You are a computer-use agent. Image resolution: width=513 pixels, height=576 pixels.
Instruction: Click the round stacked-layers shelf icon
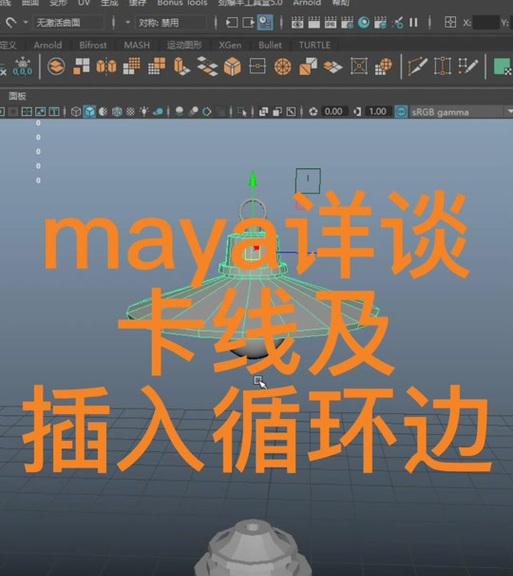[x=56, y=66]
